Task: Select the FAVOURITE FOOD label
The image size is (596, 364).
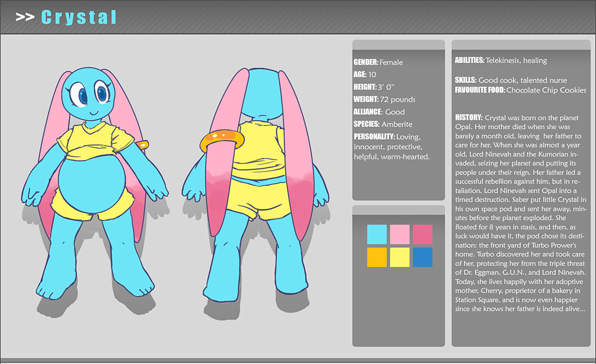Action: [480, 90]
